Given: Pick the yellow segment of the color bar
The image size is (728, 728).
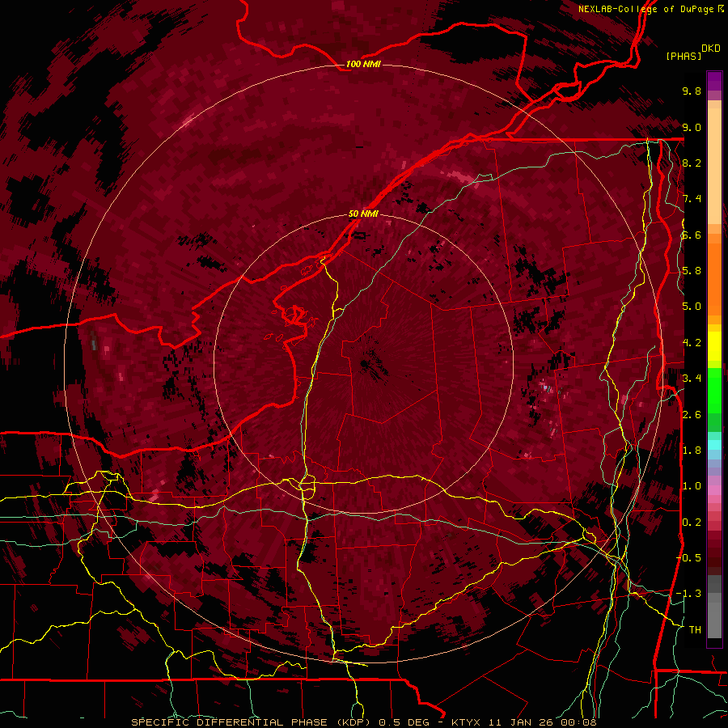Looking at the screenshot, I should point(714,346).
